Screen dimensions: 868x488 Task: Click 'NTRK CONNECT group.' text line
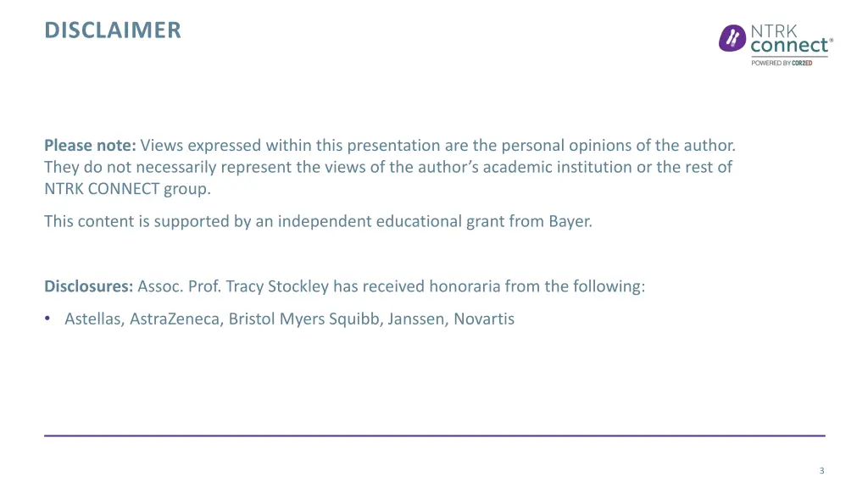(127, 189)
